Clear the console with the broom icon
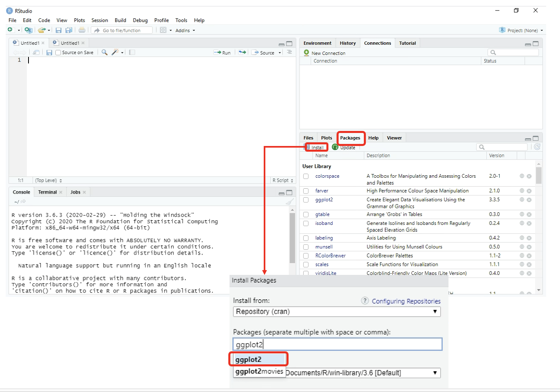Image resolution: width=560 pixels, height=392 pixels. pos(289,201)
